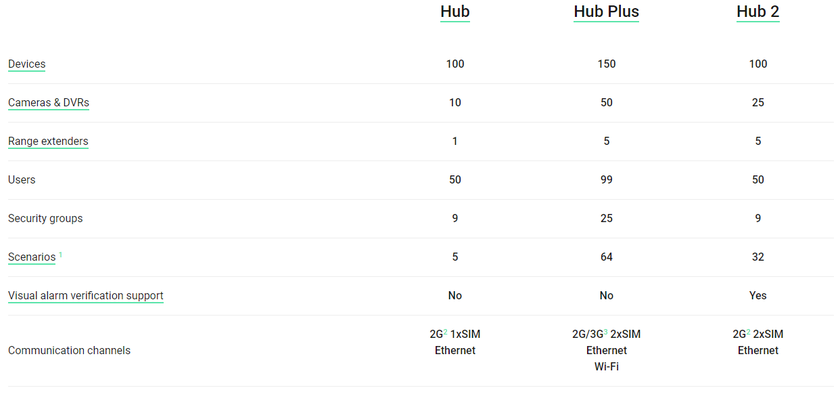Select the Security groups row label
This screenshot has height=409, width=840.
coord(45,218)
